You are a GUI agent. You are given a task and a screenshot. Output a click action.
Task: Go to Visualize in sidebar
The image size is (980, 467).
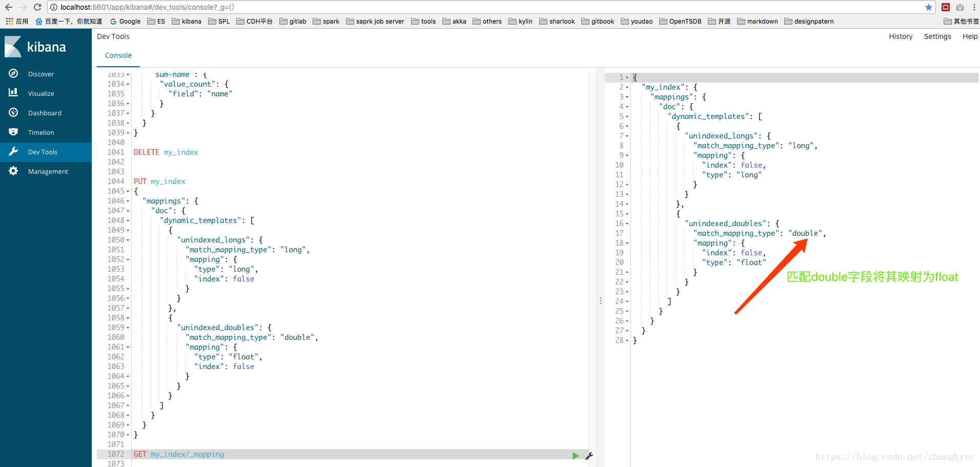(41, 93)
